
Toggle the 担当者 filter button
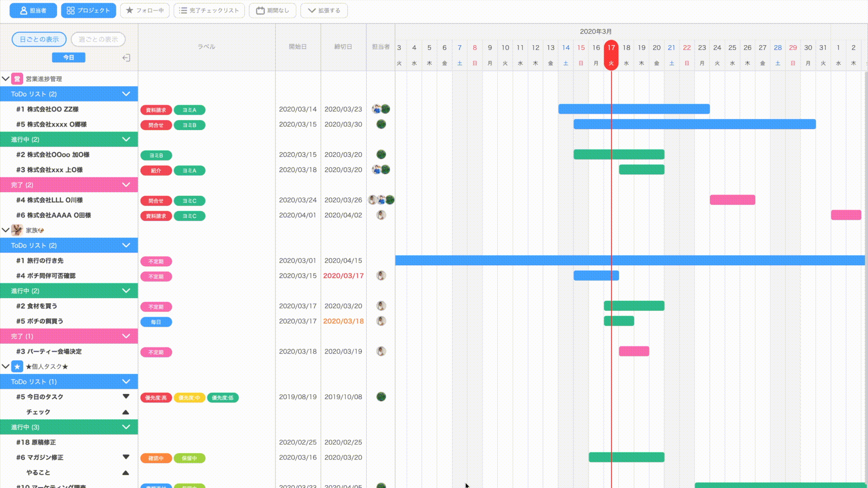pos(33,10)
